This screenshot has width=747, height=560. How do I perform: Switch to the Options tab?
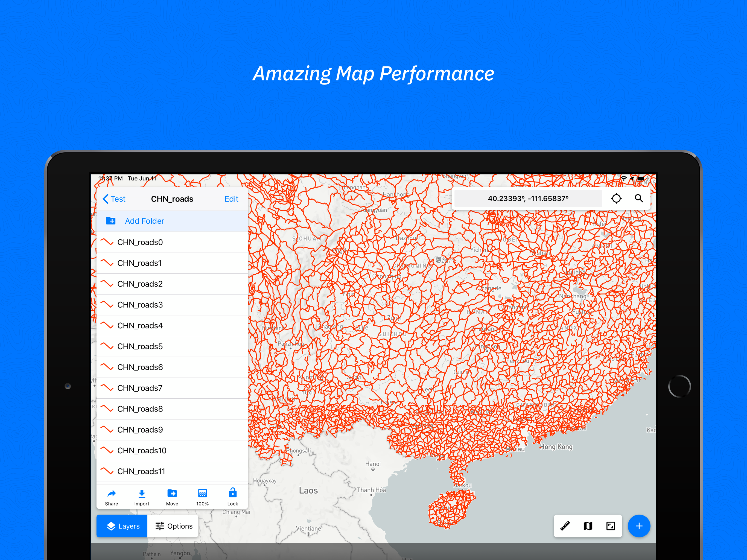point(173,526)
